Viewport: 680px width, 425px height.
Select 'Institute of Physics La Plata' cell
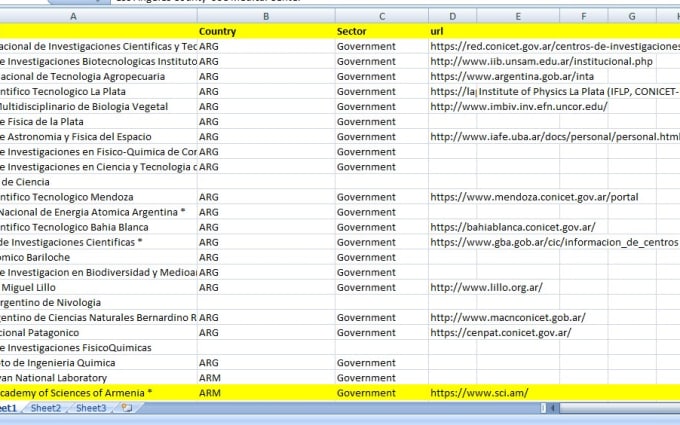pyautogui.click(x=578, y=92)
